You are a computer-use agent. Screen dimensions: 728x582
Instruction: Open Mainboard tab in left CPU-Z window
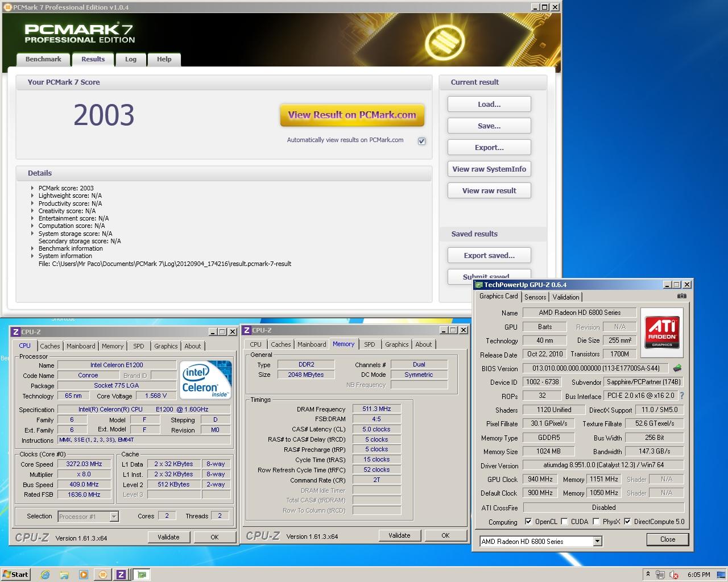[81, 346]
